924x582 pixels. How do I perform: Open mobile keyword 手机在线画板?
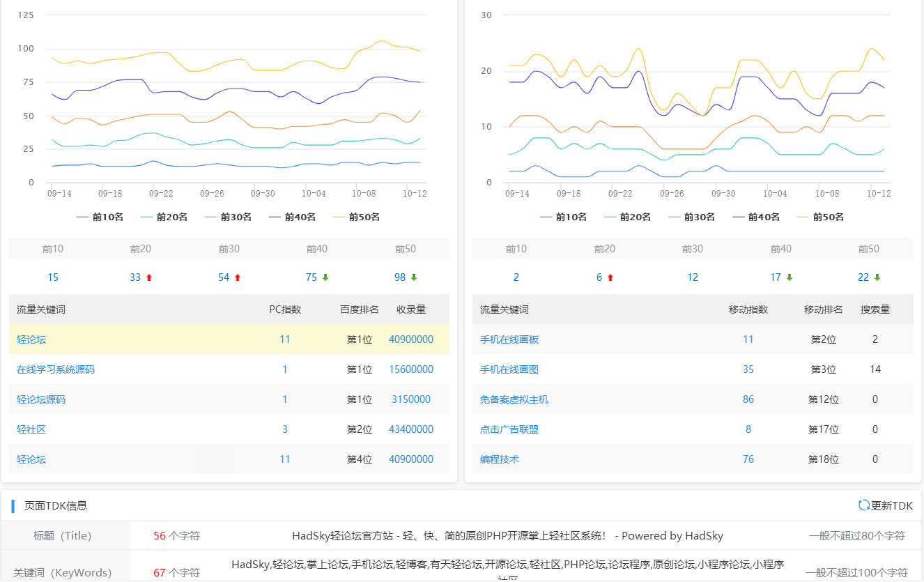[x=509, y=339]
